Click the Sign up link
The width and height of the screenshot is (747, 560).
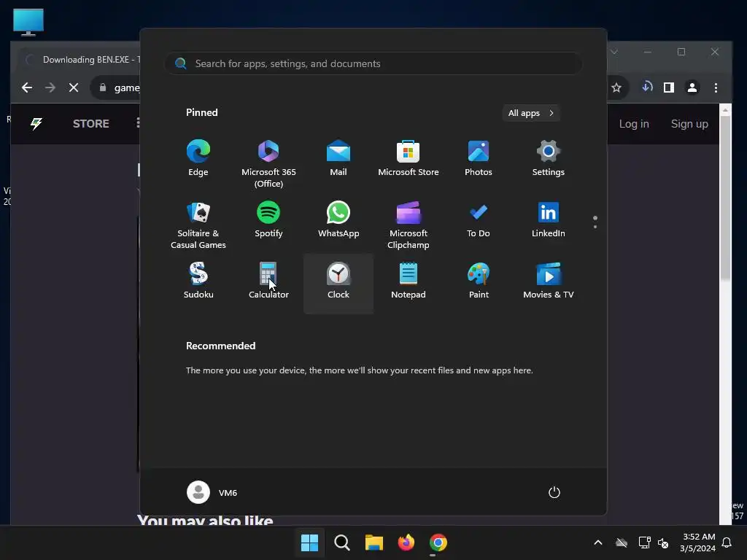click(x=689, y=124)
